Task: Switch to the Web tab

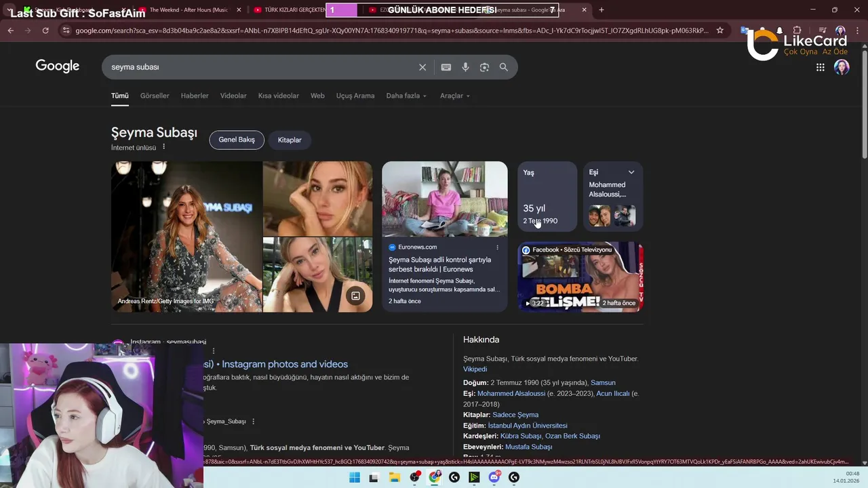Action: 317,96
